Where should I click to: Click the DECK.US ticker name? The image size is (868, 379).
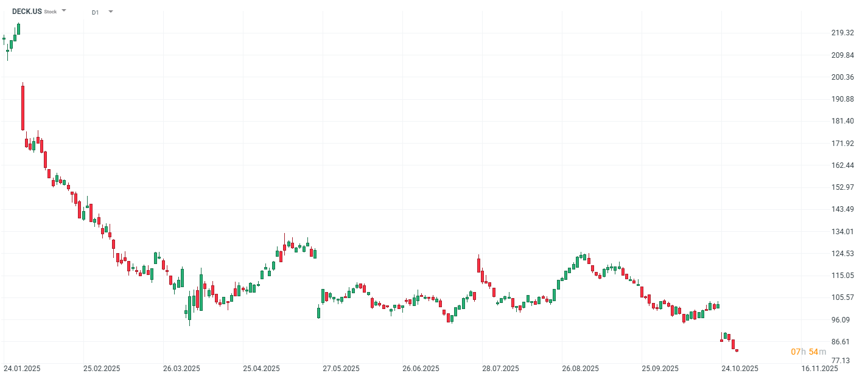27,12
